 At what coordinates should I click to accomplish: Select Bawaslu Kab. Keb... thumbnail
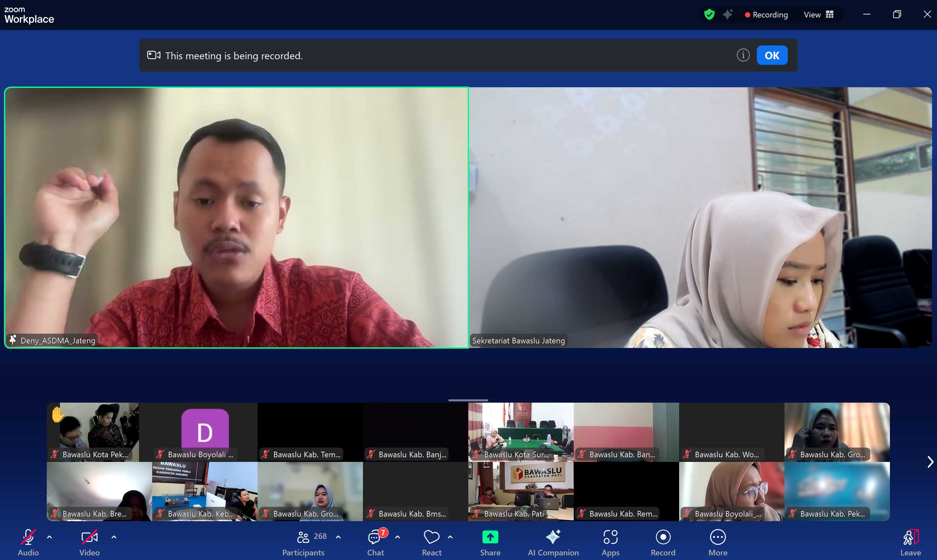tap(205, 491)
